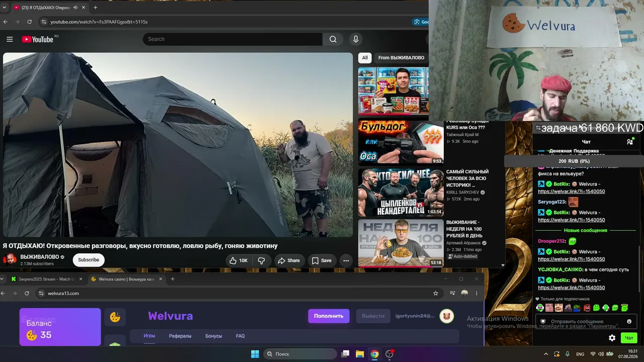644x362 pixels.
Task: Open the Цыпленков vs Неандерталец video thumbnail
Action: [x=400, y=193]
